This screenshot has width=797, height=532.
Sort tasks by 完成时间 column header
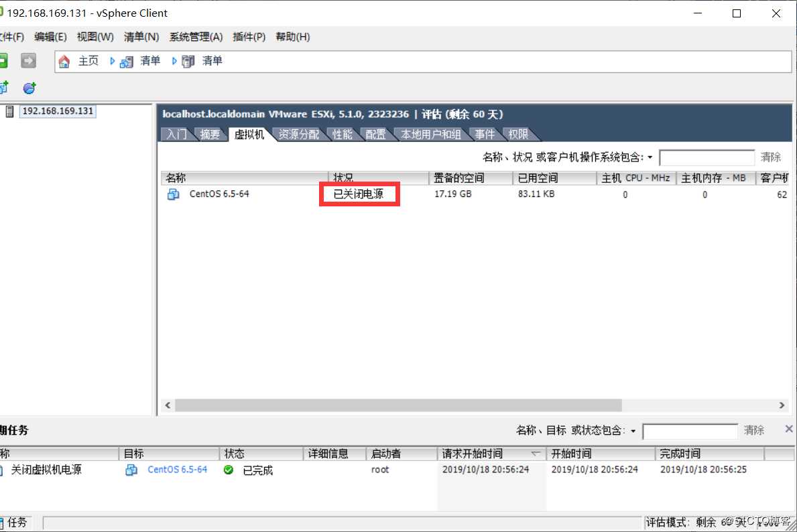click(710, 453)
